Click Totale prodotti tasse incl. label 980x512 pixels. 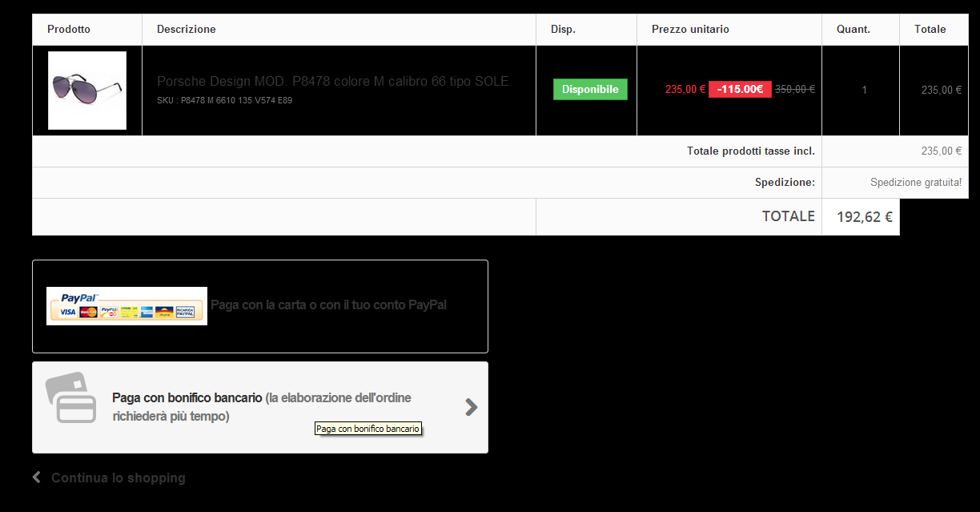(751, 151)
